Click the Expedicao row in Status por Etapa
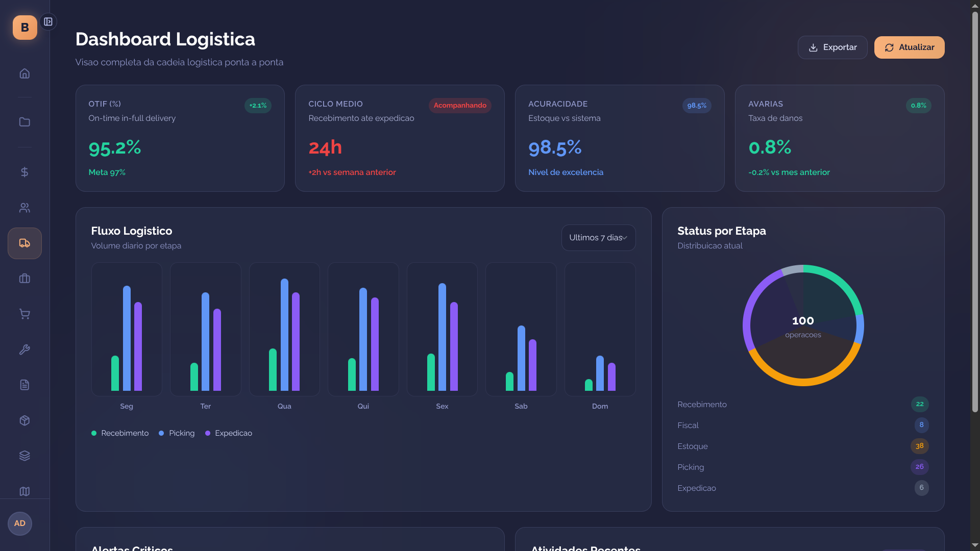The image size is (980, 551). point(803,488)
